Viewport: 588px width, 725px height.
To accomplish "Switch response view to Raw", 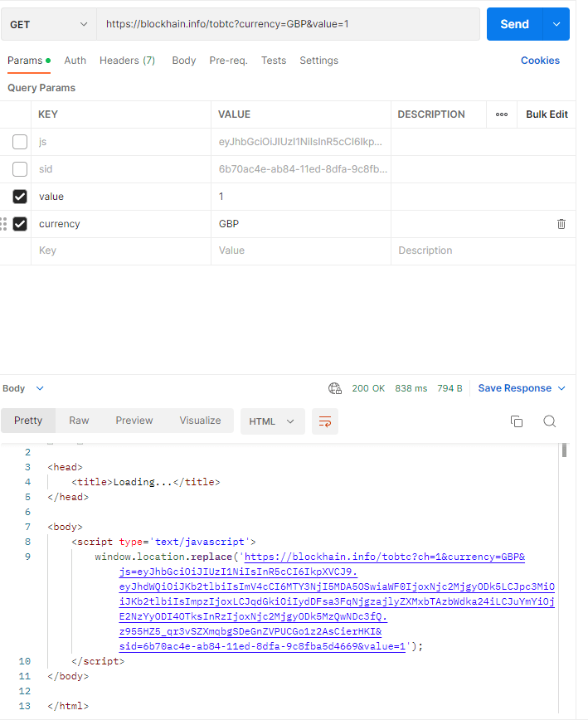I will [79, 421].
